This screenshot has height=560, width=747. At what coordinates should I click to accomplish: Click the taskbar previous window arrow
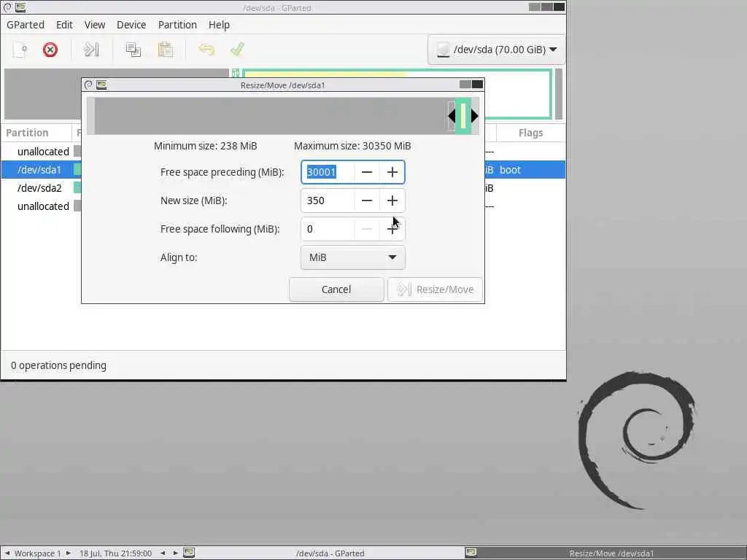click(x=163, y=553)
